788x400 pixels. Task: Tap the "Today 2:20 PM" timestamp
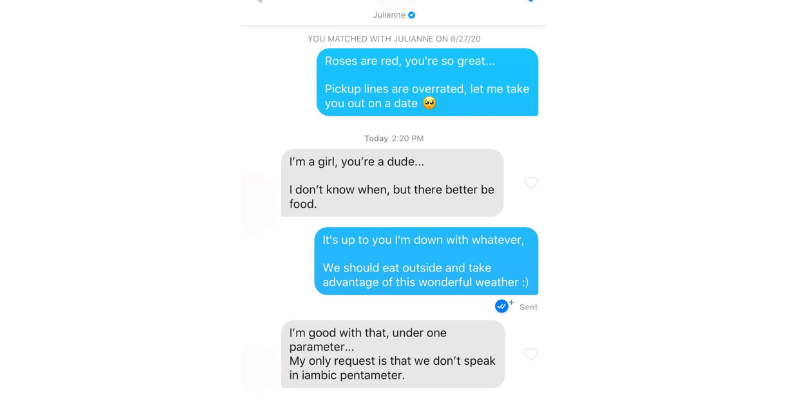[x=394, y=138]
